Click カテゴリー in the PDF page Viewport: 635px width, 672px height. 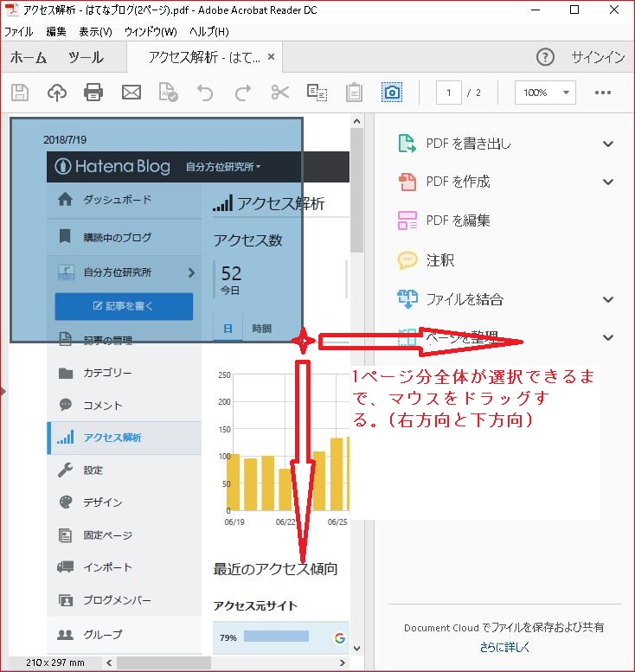pos(107,373)
